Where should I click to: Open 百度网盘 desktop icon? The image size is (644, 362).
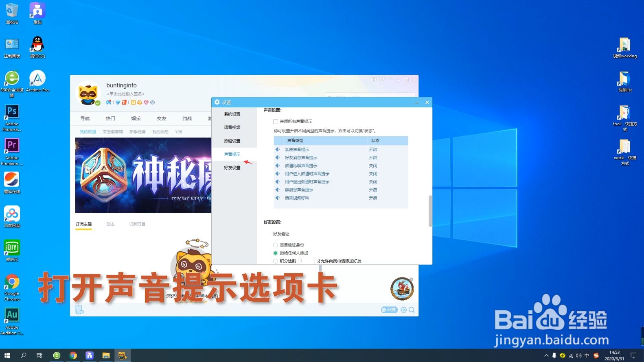(x=12, y=217)
